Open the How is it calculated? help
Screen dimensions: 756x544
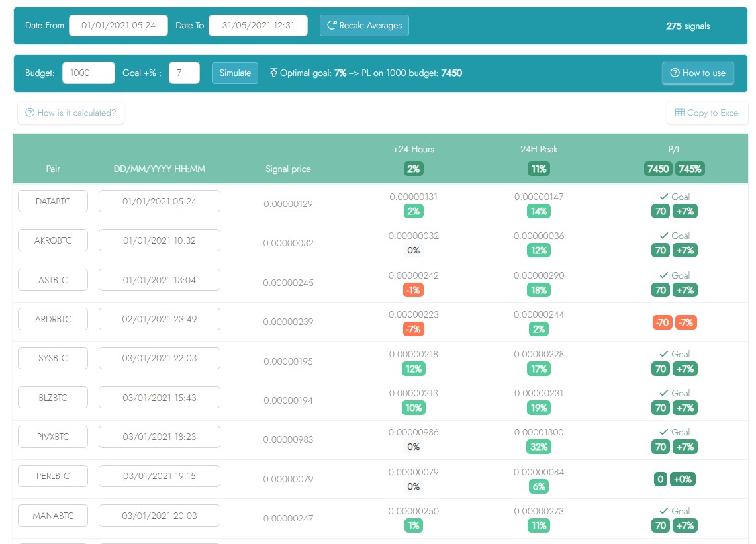(x=71, y=113)
